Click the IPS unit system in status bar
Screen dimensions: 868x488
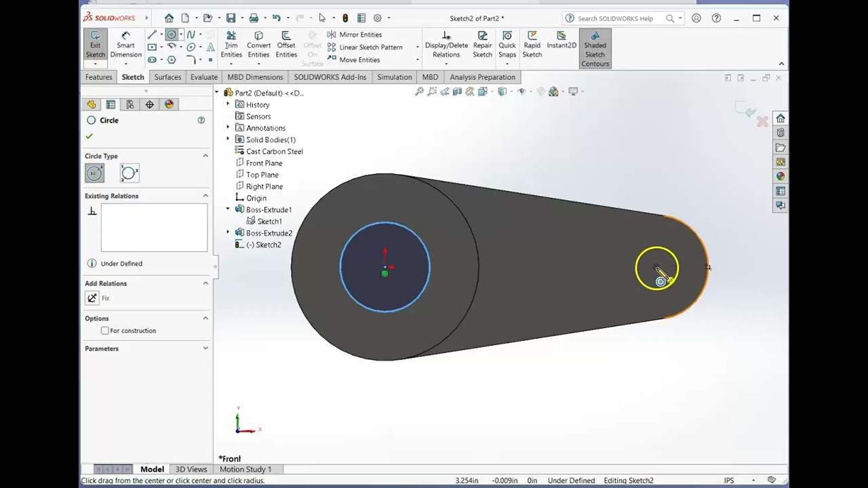tap(729, 481)
